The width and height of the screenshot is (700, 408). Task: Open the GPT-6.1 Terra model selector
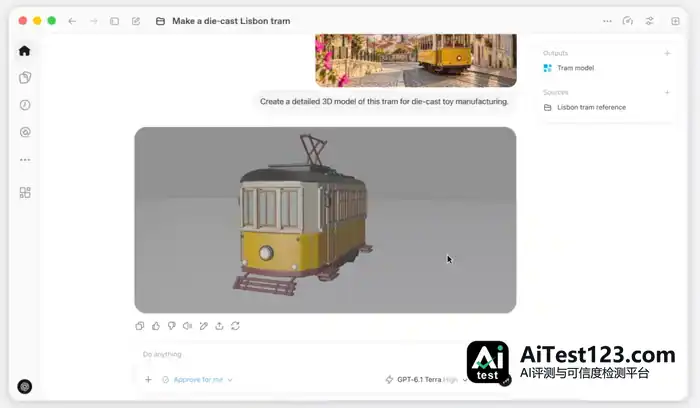pos(426,379)
